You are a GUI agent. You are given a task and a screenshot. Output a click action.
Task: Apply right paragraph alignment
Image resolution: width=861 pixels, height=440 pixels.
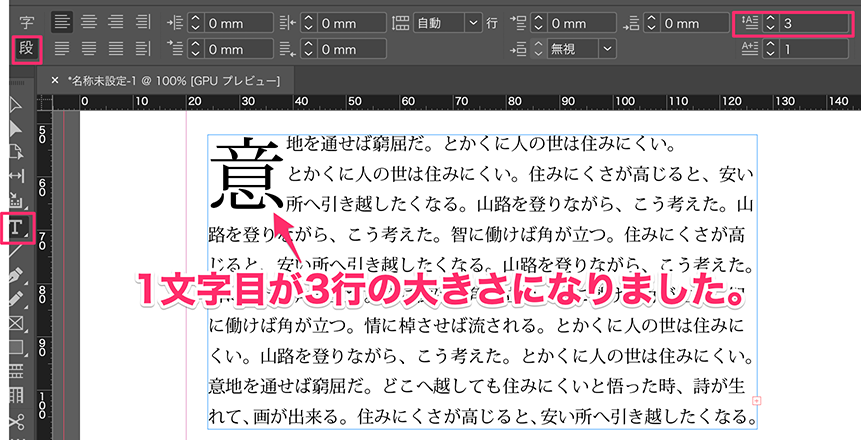(115, 23)
